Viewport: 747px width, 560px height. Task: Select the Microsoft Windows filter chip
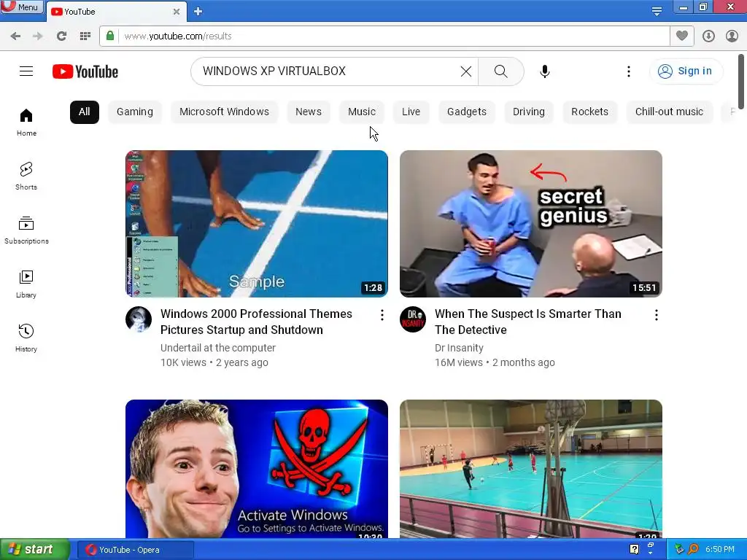click(x=224, y=112)
